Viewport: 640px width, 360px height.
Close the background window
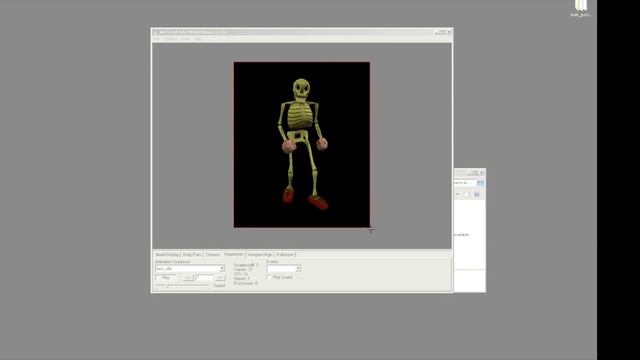tap(482, 173)
